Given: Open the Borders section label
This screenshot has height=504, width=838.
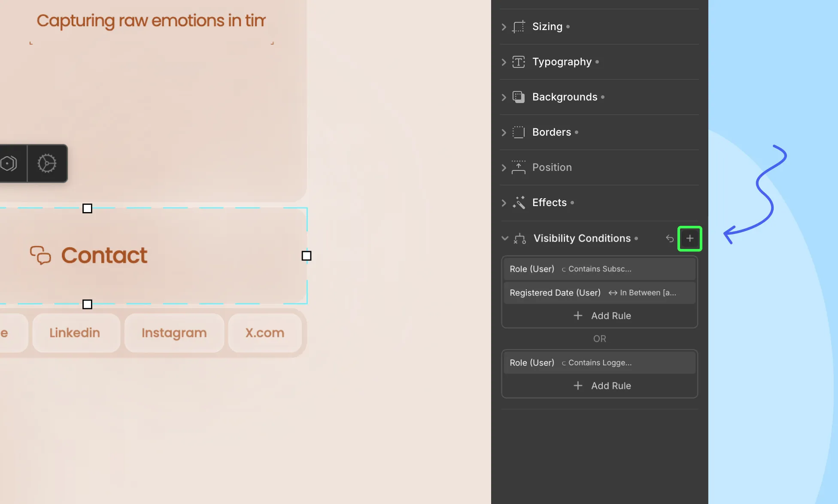Looking at the screenshot, I should click(552, 132).
